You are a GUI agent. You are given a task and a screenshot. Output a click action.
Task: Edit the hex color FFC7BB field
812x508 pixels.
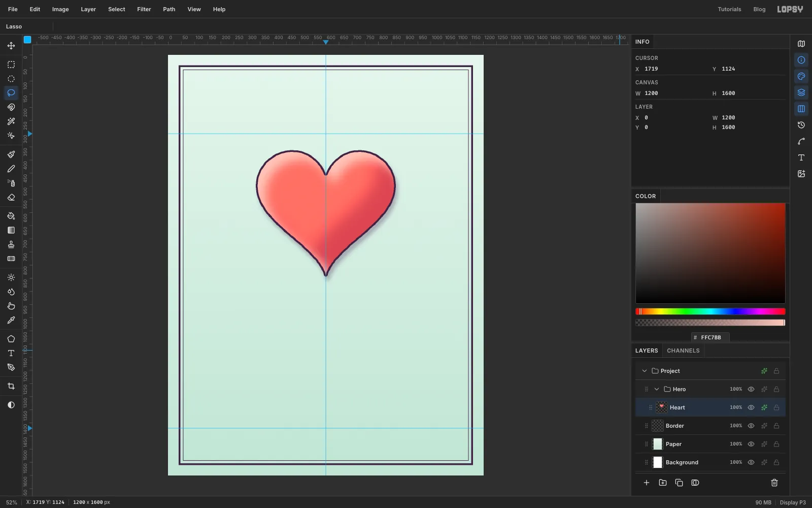710,337
